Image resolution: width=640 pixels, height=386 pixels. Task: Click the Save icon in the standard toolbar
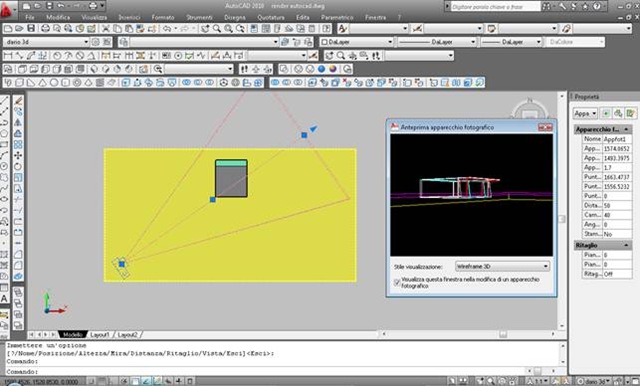point(31,28)
